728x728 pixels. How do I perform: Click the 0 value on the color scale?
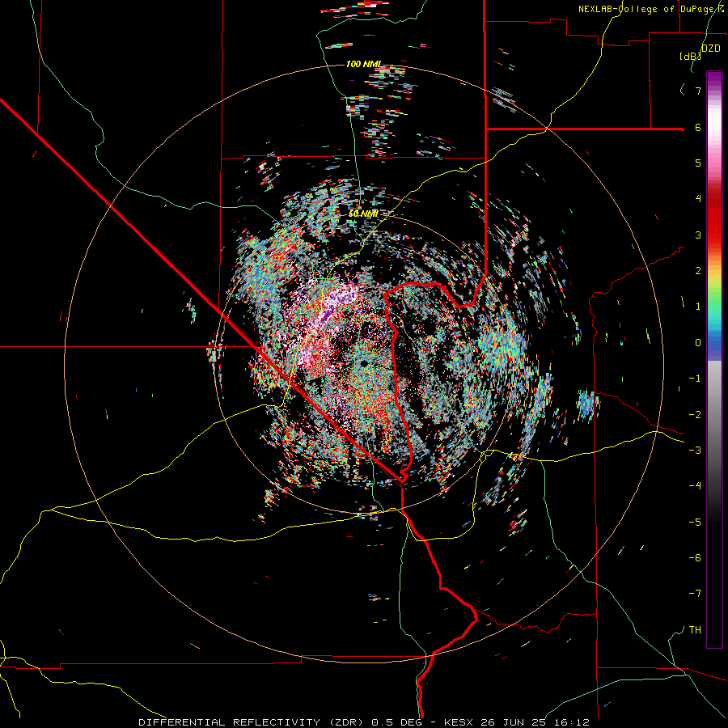(698, 343)
